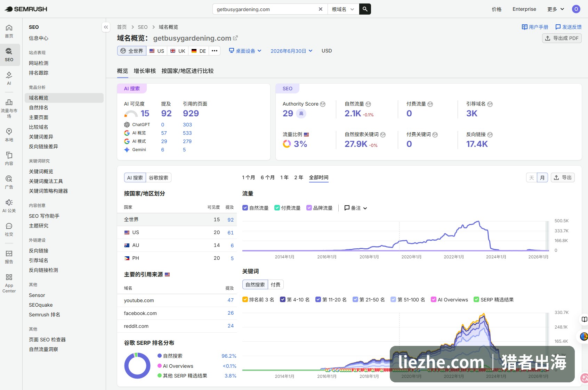Open 价格 pricing link
This screenshot has height=390, width=588.
click(497, 9)
